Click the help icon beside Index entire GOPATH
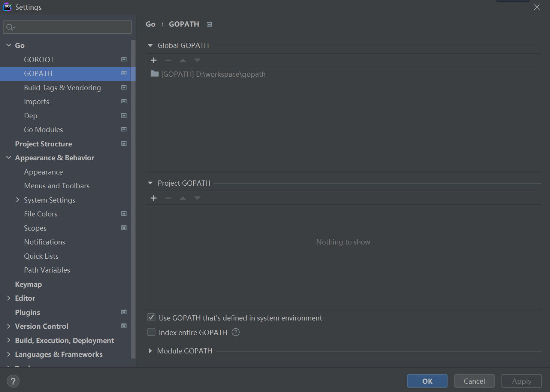The width and height of the screenshot is (550, 392). 236,332
